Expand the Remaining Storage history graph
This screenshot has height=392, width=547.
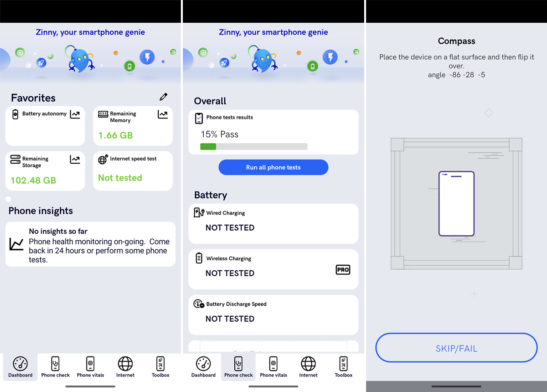coord(75,160)
